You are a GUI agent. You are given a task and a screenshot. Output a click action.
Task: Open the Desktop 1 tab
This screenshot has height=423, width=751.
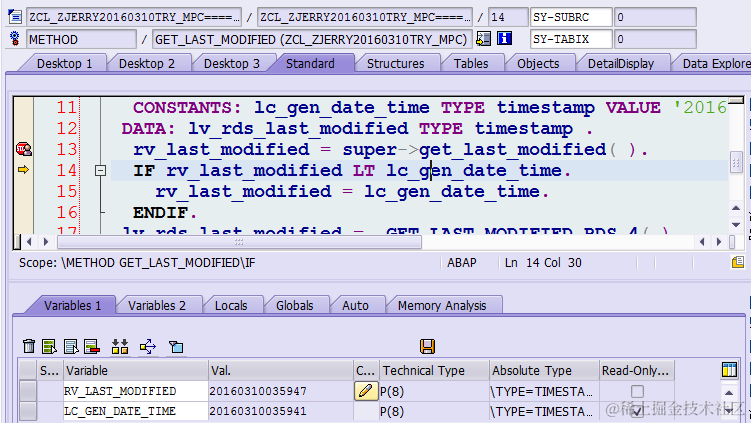click(64, 64)
